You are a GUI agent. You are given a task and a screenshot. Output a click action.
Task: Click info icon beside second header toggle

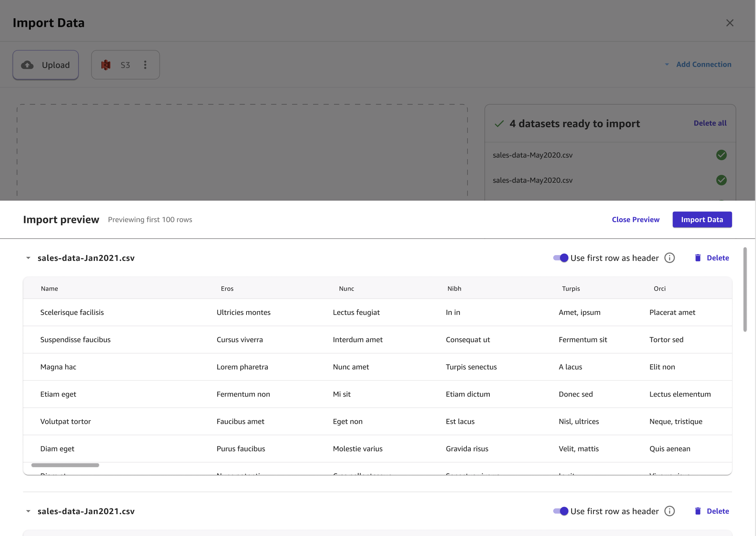coord(669,511)
